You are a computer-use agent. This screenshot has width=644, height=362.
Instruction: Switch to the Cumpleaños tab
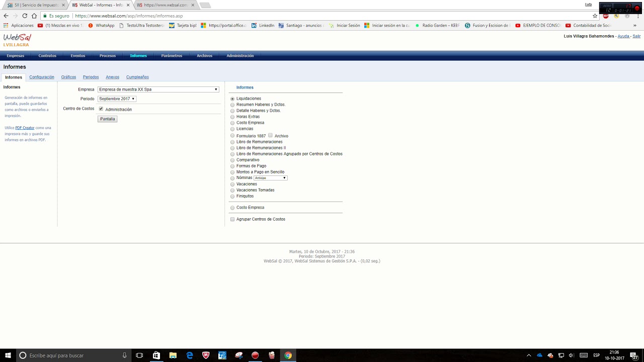[x=137, y=77]
